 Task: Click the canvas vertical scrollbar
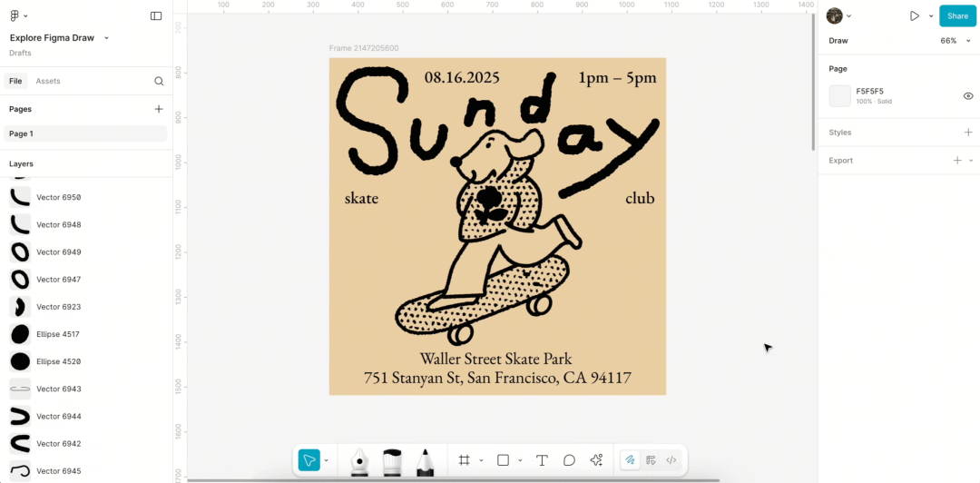click(813, 82)
